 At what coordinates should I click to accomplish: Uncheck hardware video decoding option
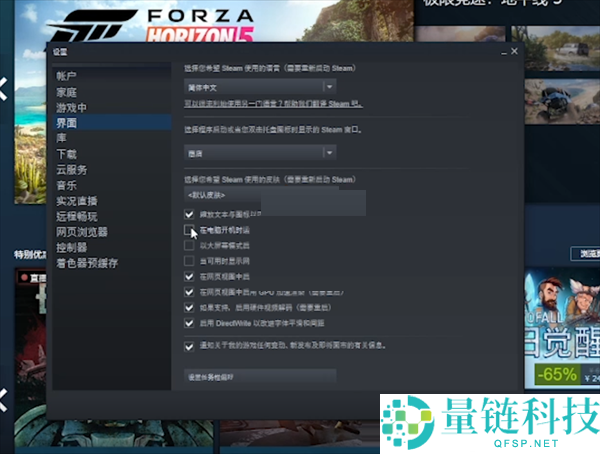coord(190,308)
